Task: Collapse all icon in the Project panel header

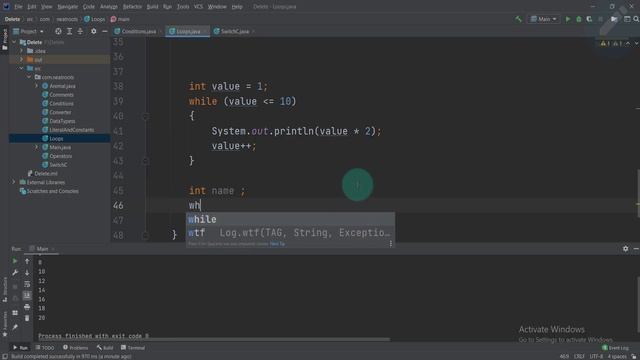Action: pos(80,31)
